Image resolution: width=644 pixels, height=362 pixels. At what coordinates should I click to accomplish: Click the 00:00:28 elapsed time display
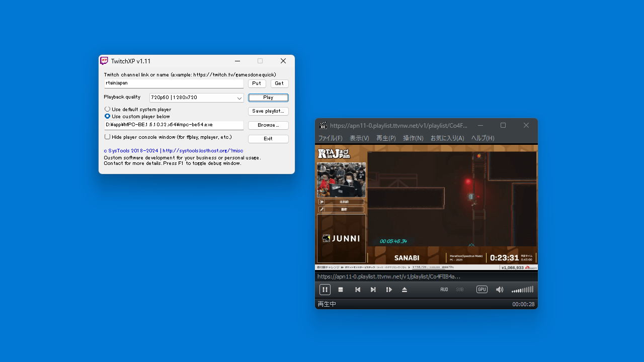click(x=523, y=304)
